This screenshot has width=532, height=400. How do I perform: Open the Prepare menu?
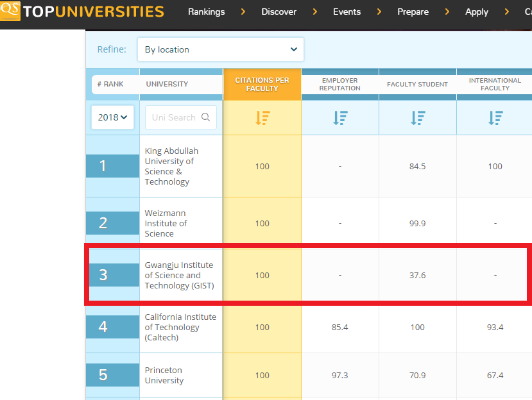pyautogui.click(x=413, y=12)
